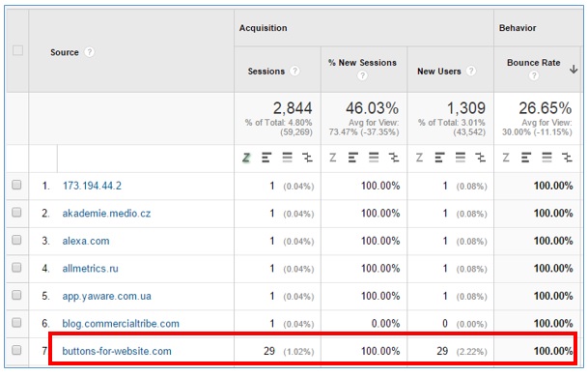Viewport: 588px width, 376px height.
Task: Click the Bounce Rate column header
Action: coord(534,63)
